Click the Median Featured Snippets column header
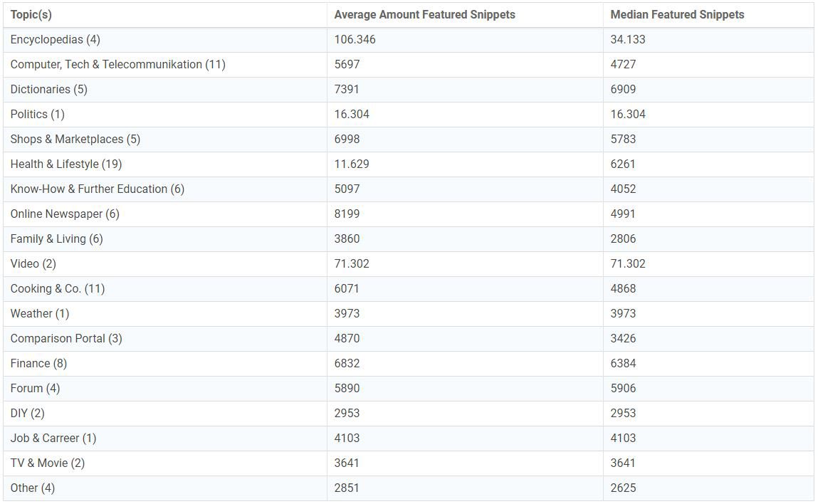The image size is (818, 504). (677, 14)
